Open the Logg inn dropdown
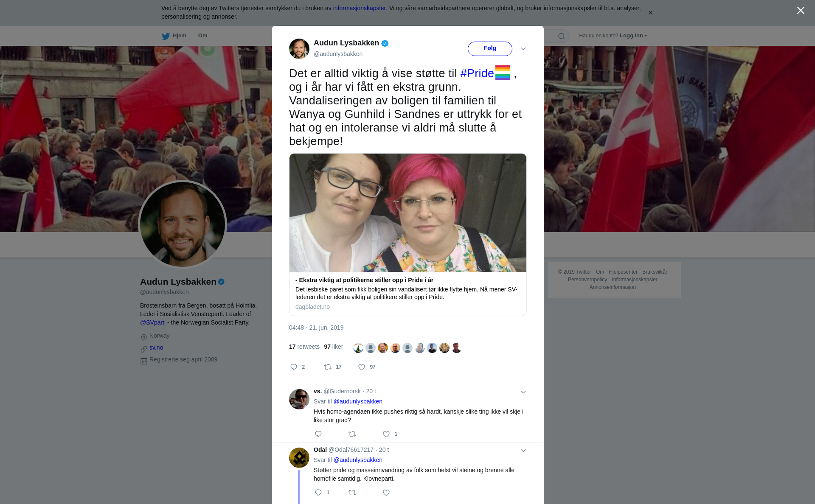 [633, 36]
